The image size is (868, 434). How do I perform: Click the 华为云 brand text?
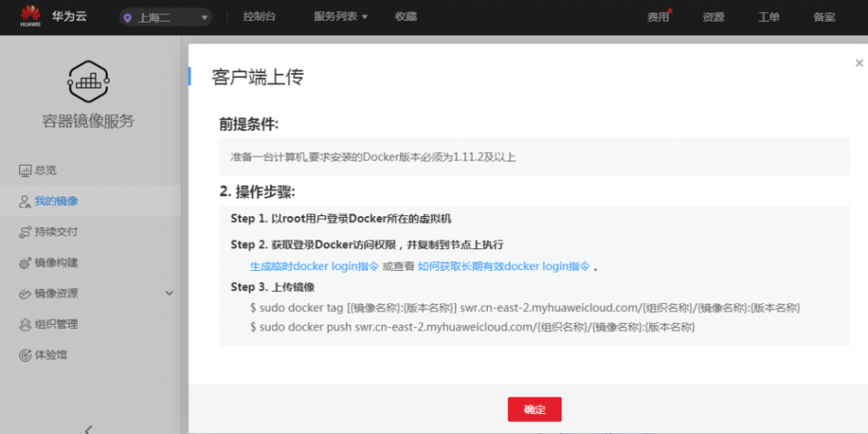coord(69,16)
